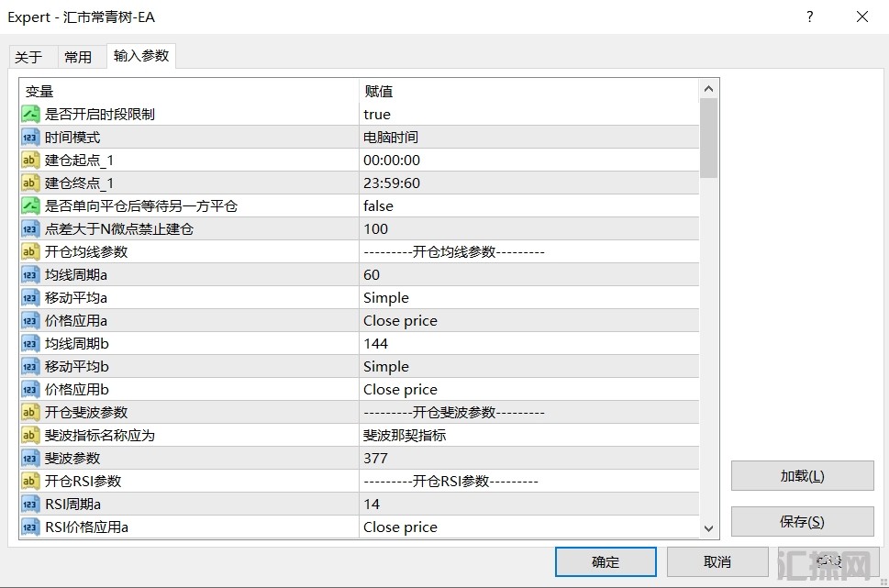The height and width of the screenshot is (588, 889).
Task: Click the 123 icon beside 均线周期a
Action: [x=30, y=275]
